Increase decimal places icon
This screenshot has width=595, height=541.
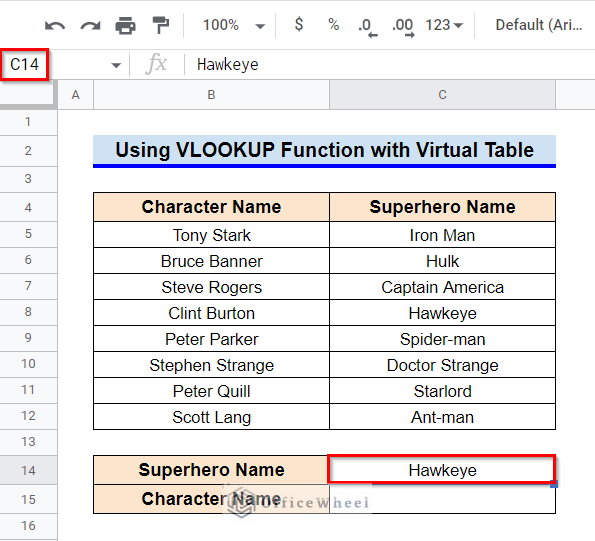tap(403, 27)
